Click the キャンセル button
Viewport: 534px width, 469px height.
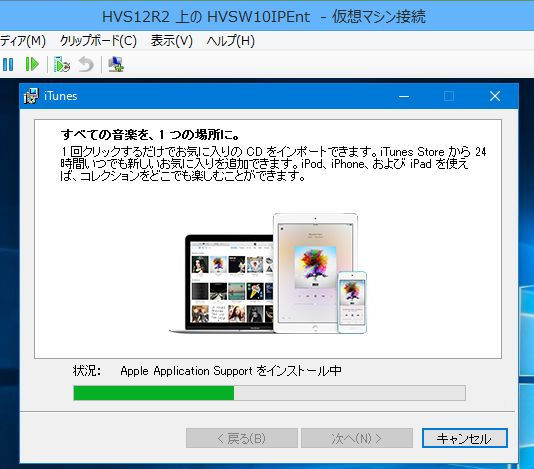tap(465, 438)
